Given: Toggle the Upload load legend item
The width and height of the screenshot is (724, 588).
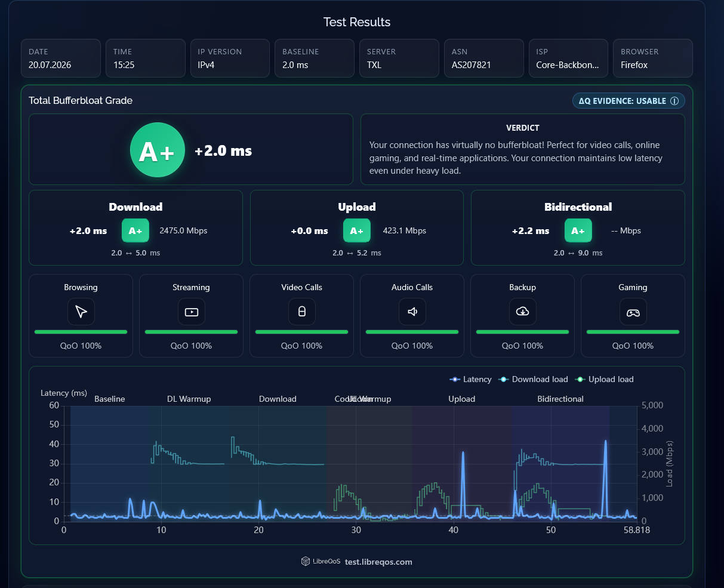Looking at the screenshot, I should click(604, 379).
